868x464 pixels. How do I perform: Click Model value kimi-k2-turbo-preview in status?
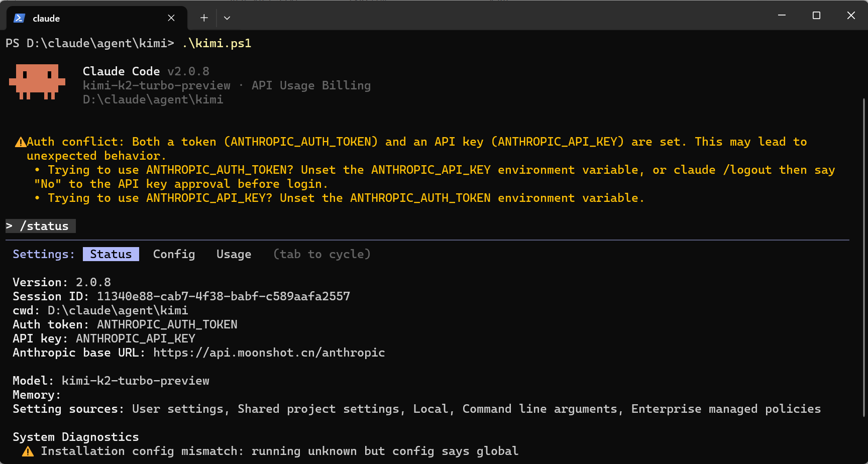coord(136,381)
